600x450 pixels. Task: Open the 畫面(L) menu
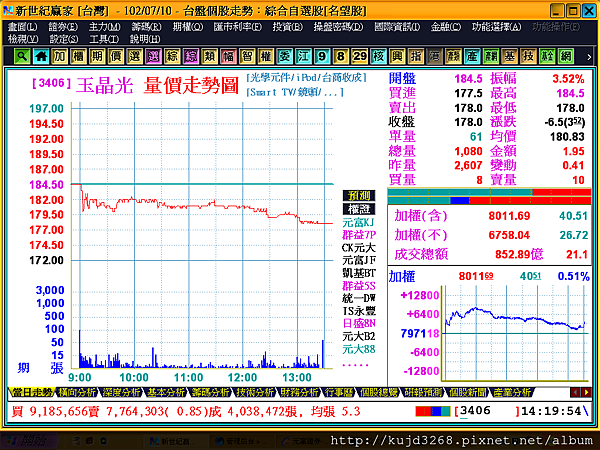23,27
